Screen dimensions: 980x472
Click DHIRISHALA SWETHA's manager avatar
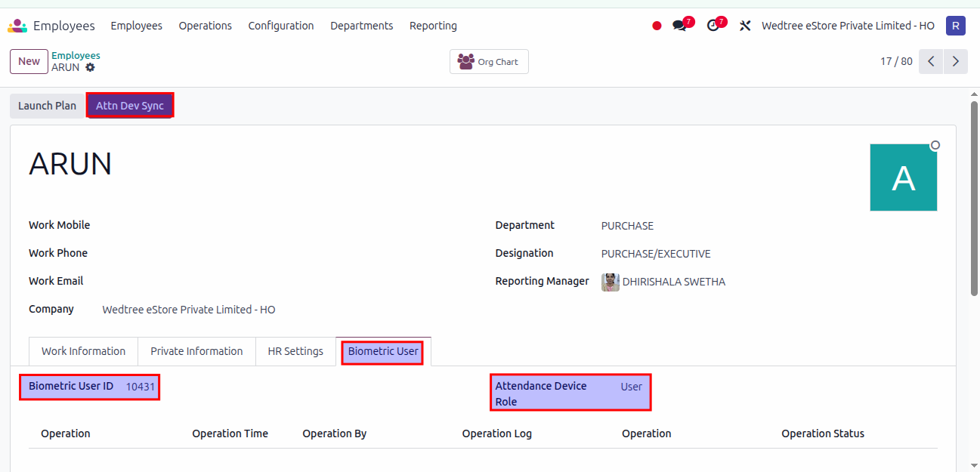pos(610,282)
